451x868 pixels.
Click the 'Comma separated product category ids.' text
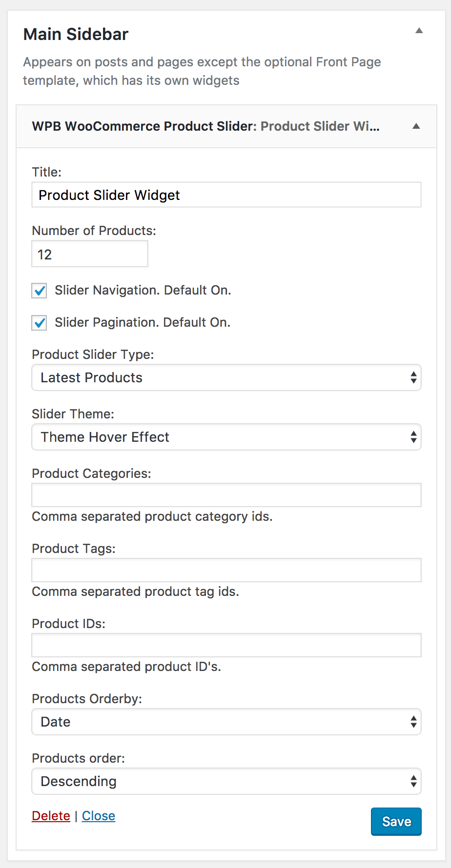(x=152, y=516)
